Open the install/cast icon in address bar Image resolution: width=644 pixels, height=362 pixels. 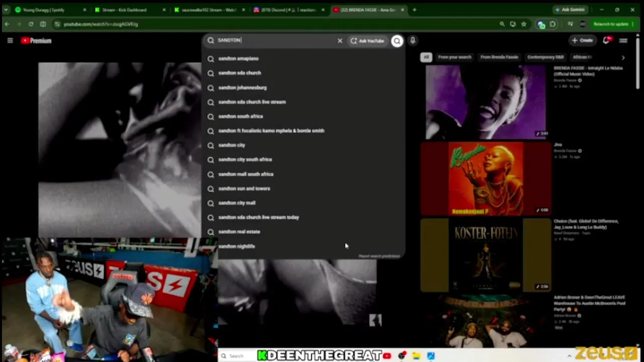tap(513, 24)
